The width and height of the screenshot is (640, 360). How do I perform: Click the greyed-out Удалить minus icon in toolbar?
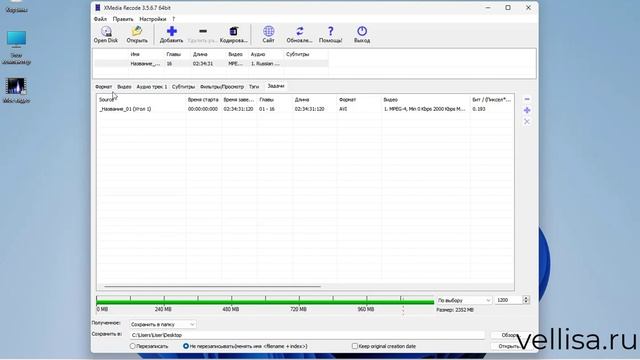[x=202, y=31]
